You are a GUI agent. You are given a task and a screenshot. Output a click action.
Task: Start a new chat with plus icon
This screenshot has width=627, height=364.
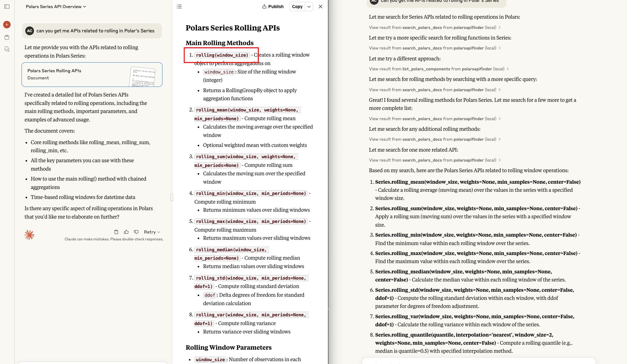tap(7, 25)
